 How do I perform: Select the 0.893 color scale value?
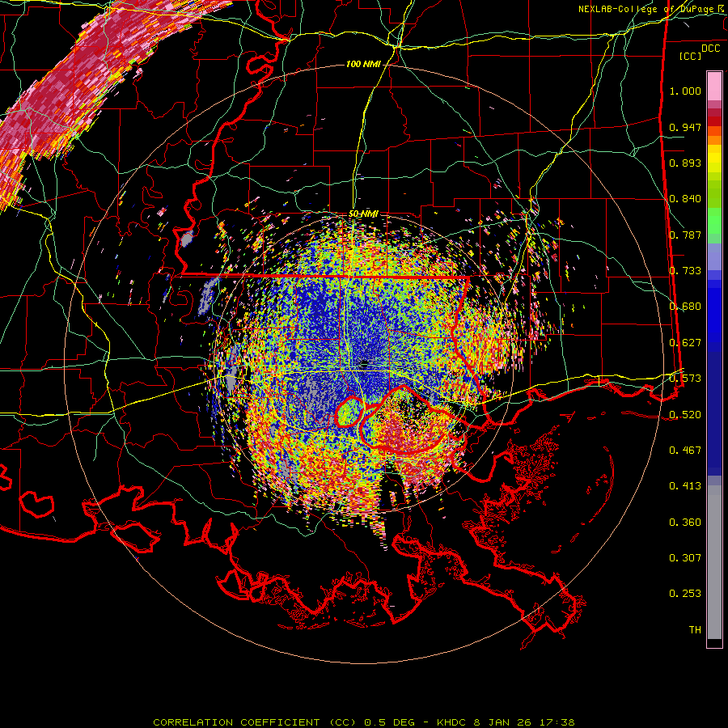point(685,163)
